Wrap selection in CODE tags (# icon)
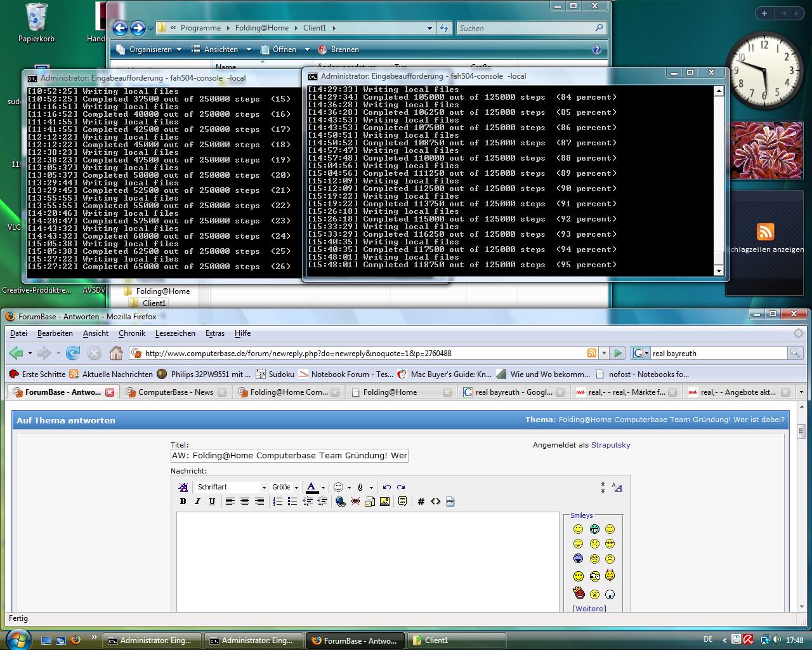This screenshot has width=812, height=650. pyautogui.click(x=421, y=501)
